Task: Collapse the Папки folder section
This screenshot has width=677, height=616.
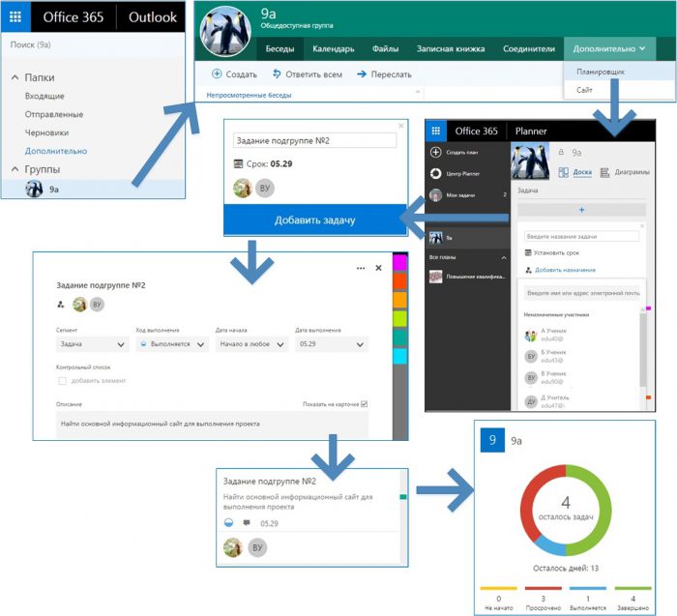Action: 15,77
